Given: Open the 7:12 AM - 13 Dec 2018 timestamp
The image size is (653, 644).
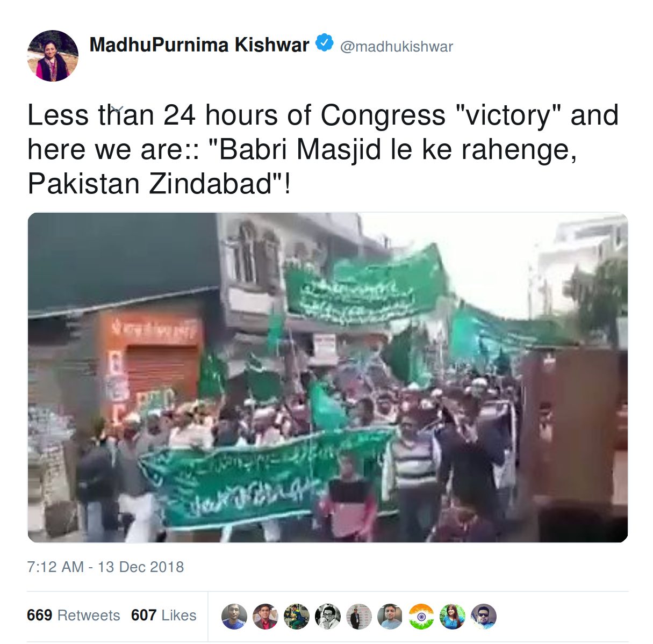Looking at the screenshot, I should pyautogui.click(x=105, y=567).
